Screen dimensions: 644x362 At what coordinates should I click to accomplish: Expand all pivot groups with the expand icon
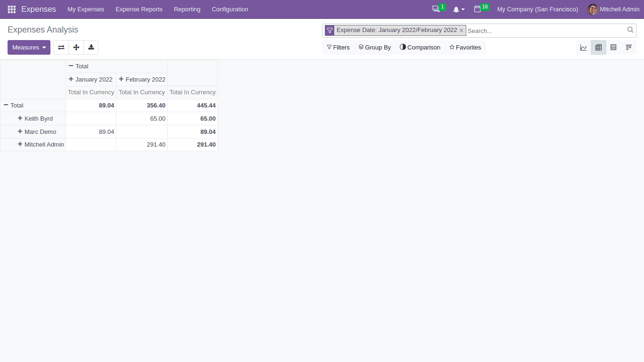[76, 47]
